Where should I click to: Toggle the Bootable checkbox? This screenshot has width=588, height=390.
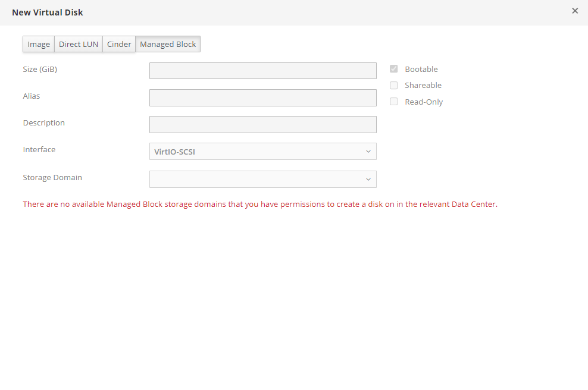pyautogui.click(x=393, y=69)
